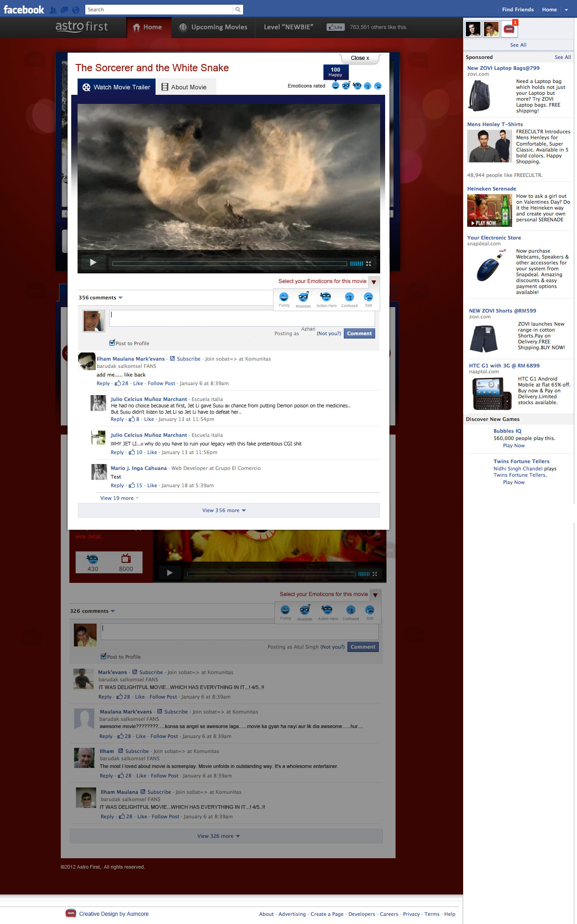Close the movie popup with Close x

tap(360, 58)
